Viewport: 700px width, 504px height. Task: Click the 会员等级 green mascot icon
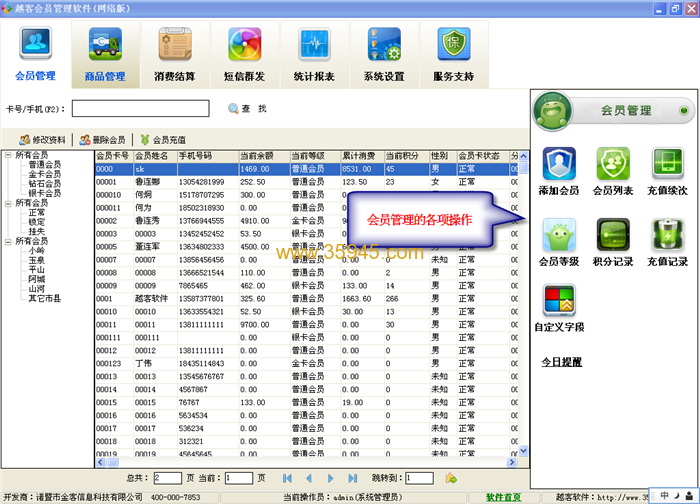click(559, 235)
